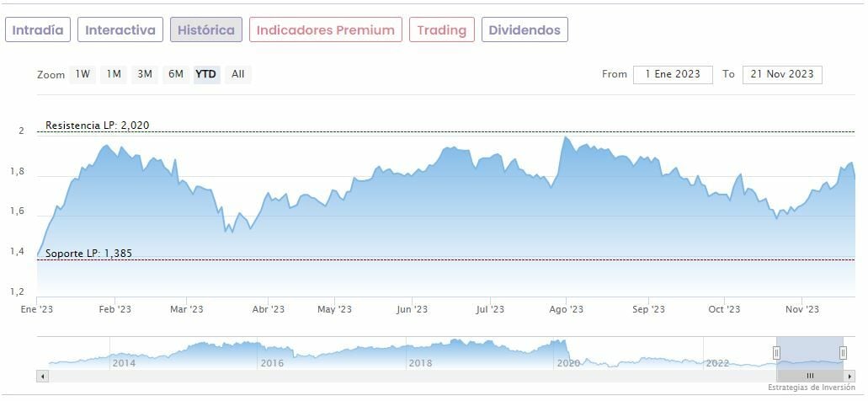Select the 3M zoom range

145,74
